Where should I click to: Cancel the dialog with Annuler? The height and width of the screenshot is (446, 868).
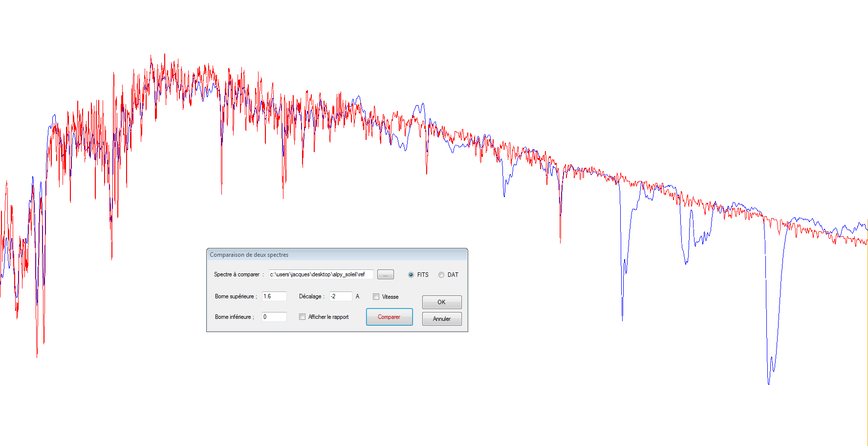coord(441,319)
